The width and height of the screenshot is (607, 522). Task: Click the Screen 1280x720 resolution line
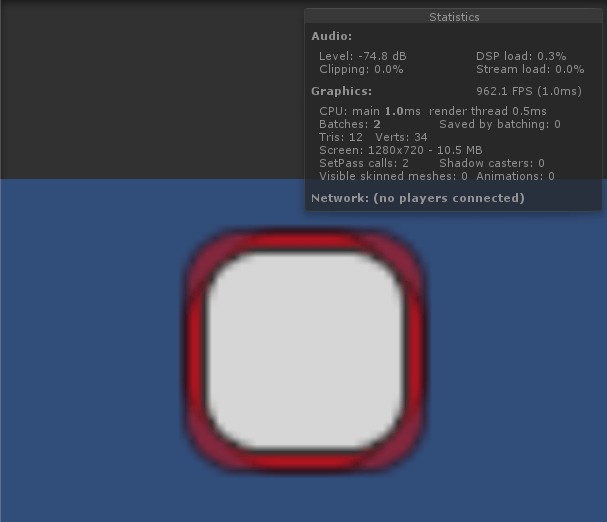(x=401, y=150)
